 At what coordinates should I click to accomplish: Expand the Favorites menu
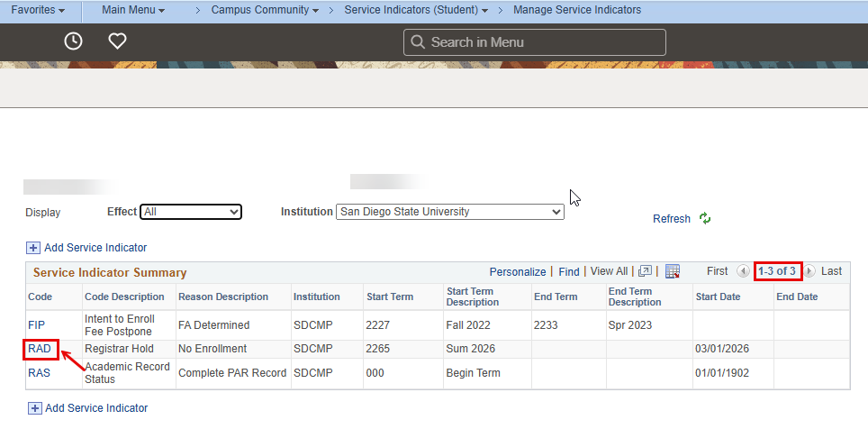tap(38, 10)
